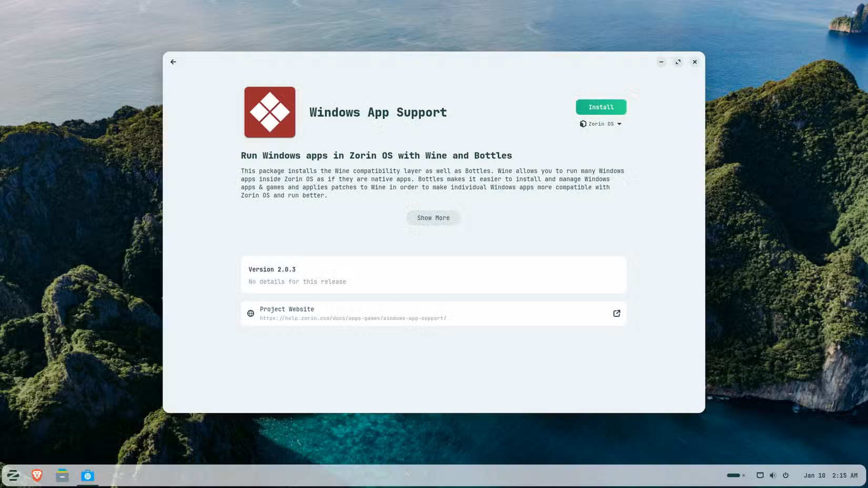
Task: Install Windows App Support
Action: pos(601,107)
